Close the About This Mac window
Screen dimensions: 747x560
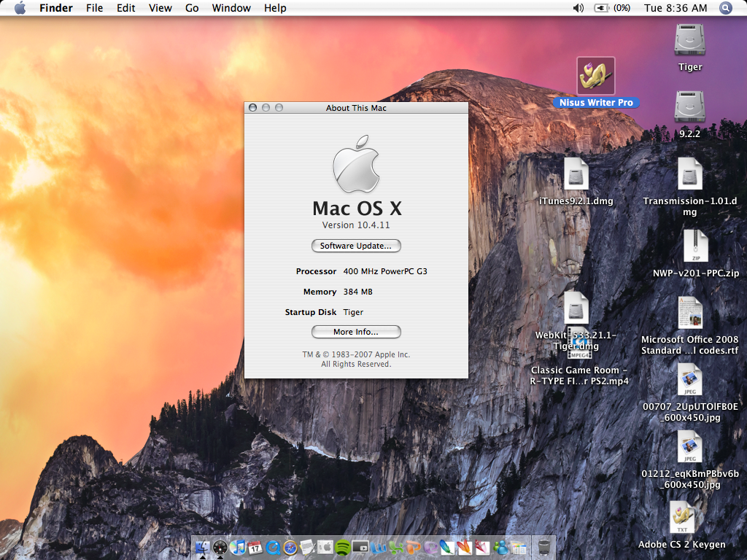pyautogui.click(x=253, y=108)
